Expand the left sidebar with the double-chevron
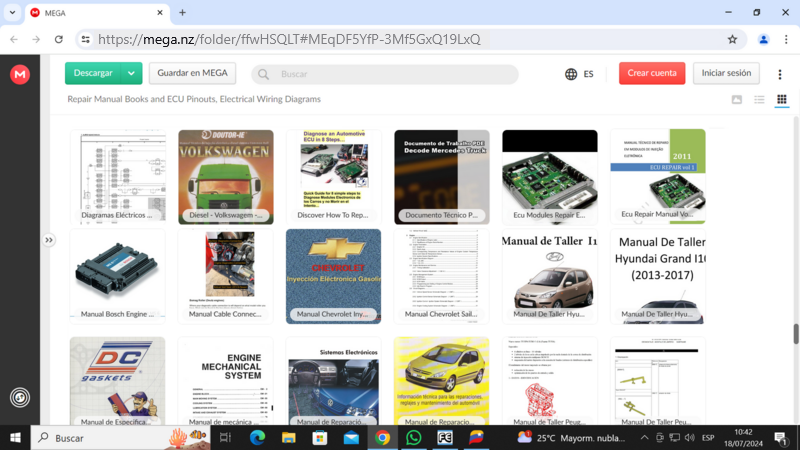 coord(48,240)
